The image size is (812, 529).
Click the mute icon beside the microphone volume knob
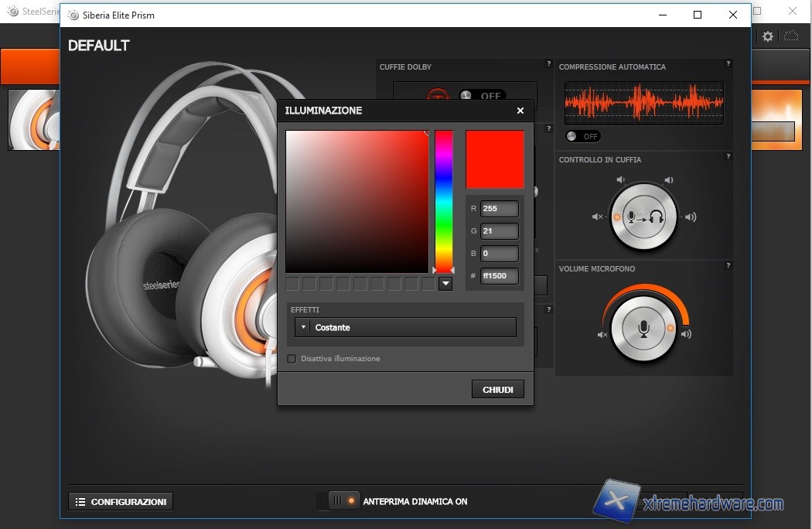[x=602, y=335]
